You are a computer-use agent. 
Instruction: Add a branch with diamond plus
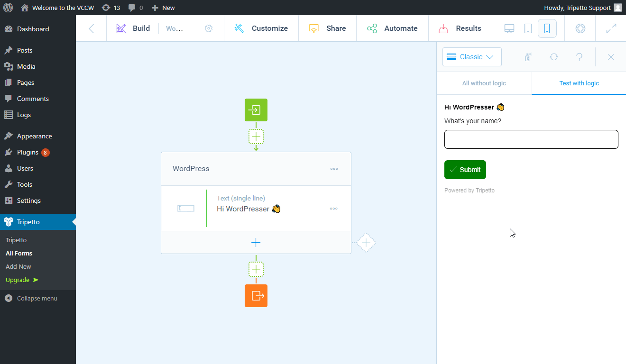[x=366, y=243]
